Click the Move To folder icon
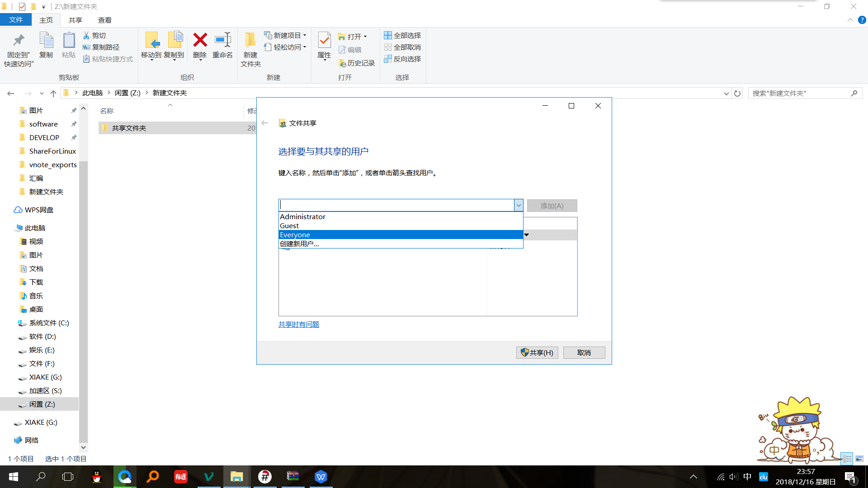The height and width of the screenshot is (488, 868). click(152, 41)
